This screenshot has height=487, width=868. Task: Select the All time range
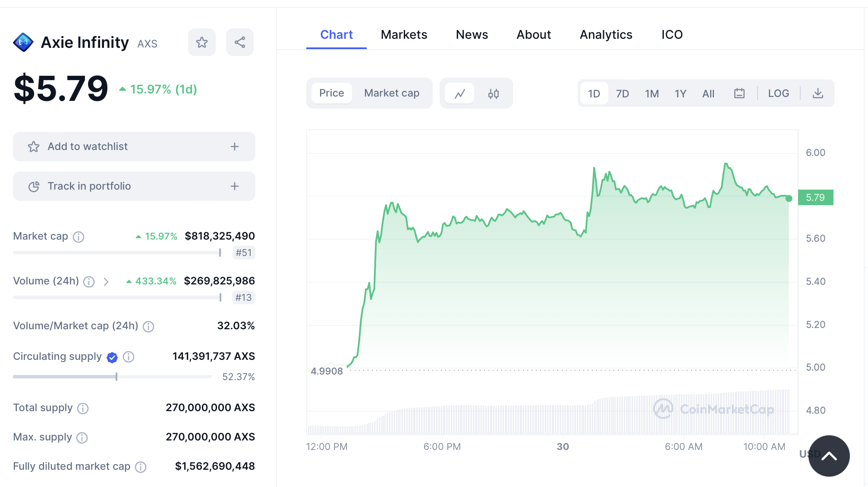click(x=708, y=94)
